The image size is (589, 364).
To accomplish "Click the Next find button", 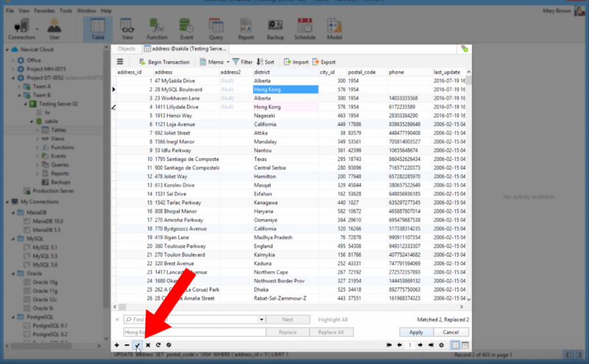I will [x=288, y=319].
